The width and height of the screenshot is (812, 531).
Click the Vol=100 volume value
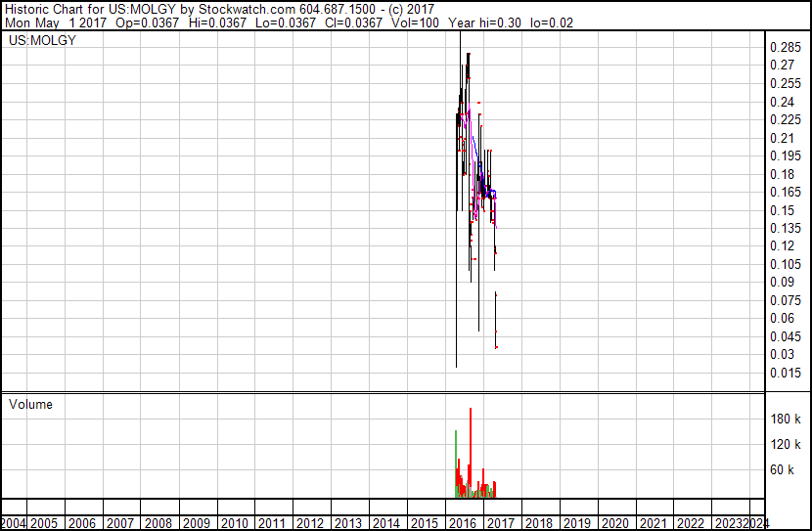tap(415, 22)
